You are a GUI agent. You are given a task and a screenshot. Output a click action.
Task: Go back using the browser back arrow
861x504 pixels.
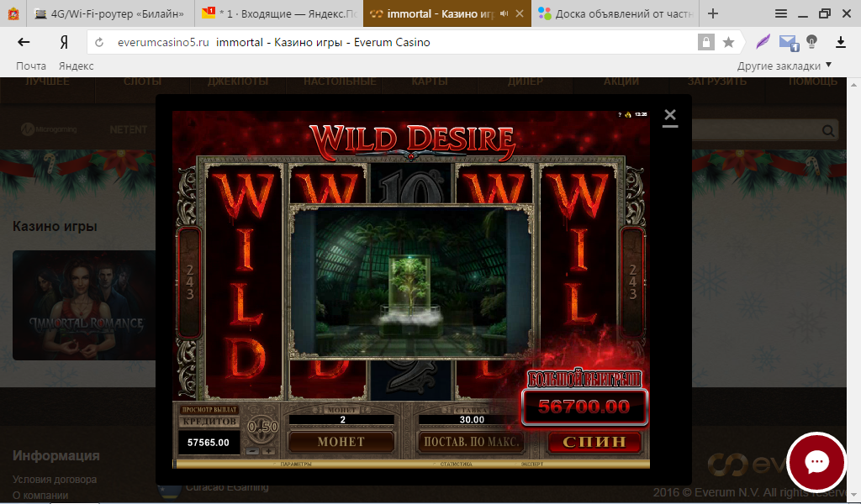[24, 42]
